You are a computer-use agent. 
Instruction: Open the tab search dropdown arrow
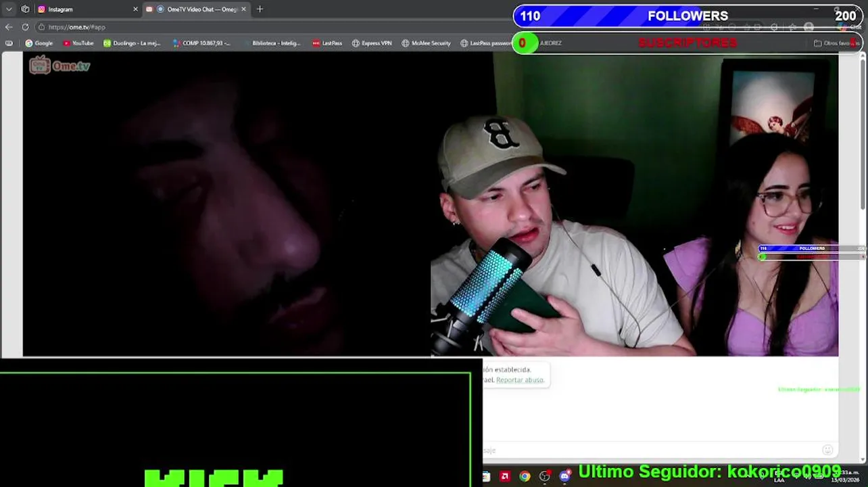[x=9, y=9]
